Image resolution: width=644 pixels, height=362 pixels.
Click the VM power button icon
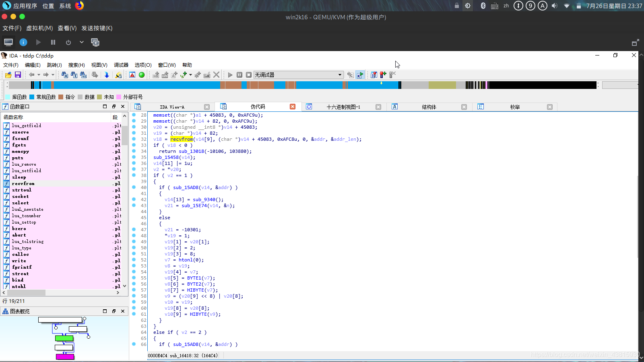tap(68, 42)
